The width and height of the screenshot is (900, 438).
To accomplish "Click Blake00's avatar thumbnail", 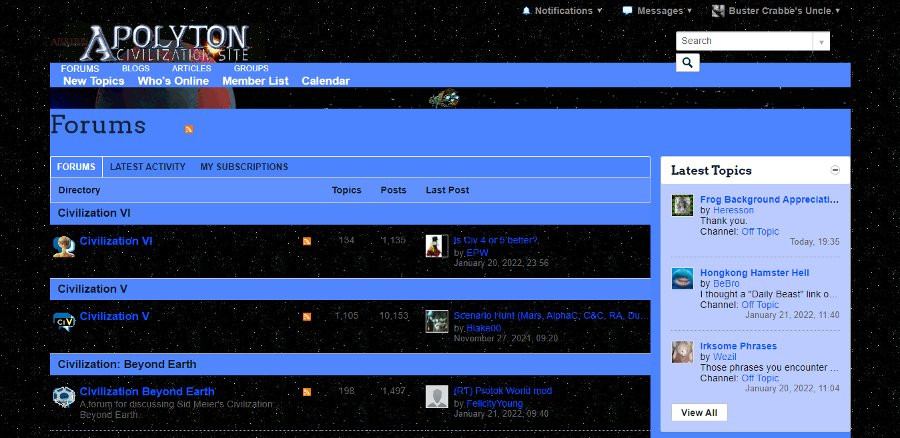I will (437, 321).
